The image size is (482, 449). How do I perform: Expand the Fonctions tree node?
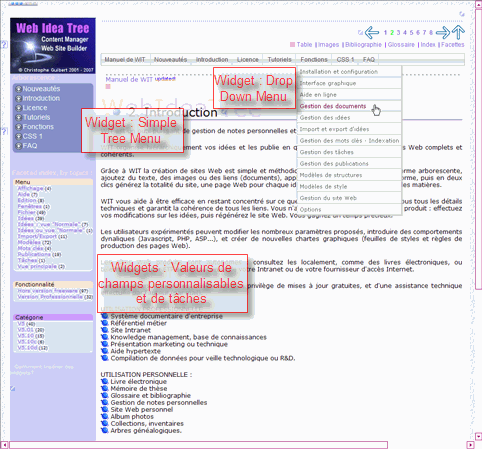(x=19, y=127)
